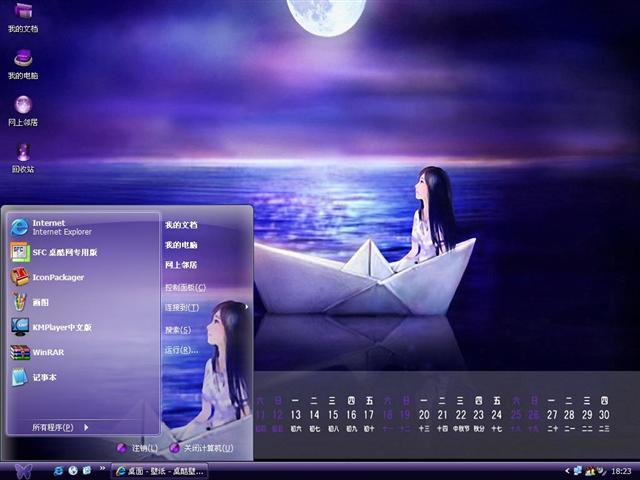The height and width of the screenshot is (480, 640).
Task: Open 控制面板(C) from start menu
Action: click(x=186, y=287)
